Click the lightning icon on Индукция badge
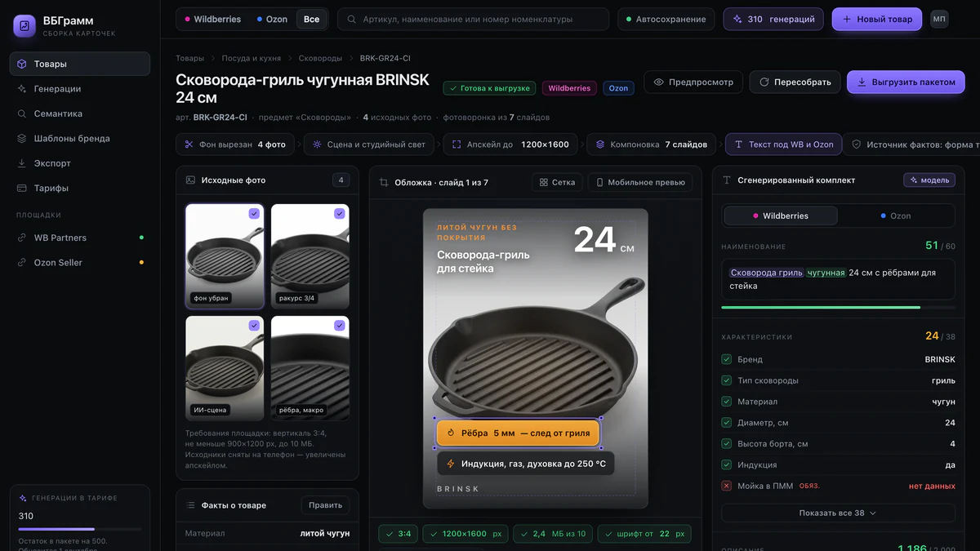Image resolution: width=980 pixels, height=551 pixels. pos(450,464)
